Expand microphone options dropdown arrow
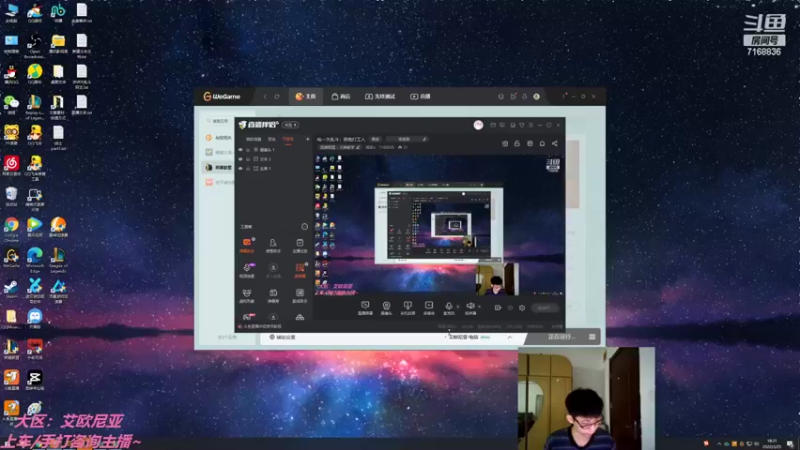This screenshot has height=450, width=800. pos(458,307)
